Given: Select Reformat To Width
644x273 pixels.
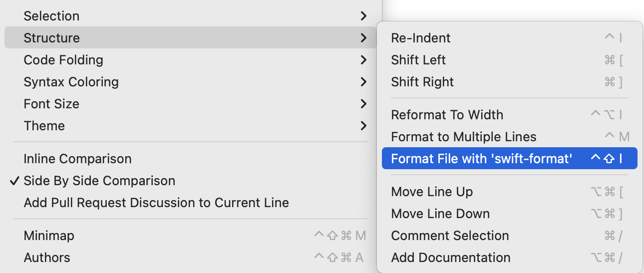Looking at the screenshot, I should (447, 115).
